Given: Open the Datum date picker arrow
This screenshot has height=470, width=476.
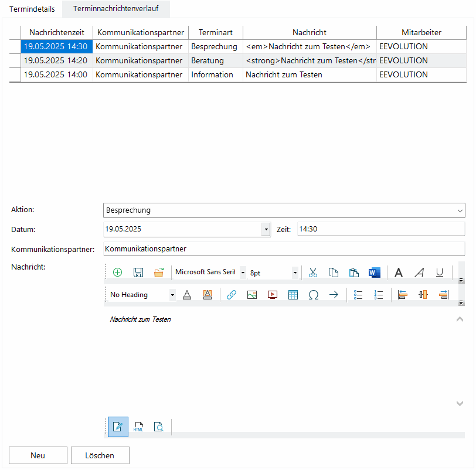Looking at the screenshot, I should 266,229.
